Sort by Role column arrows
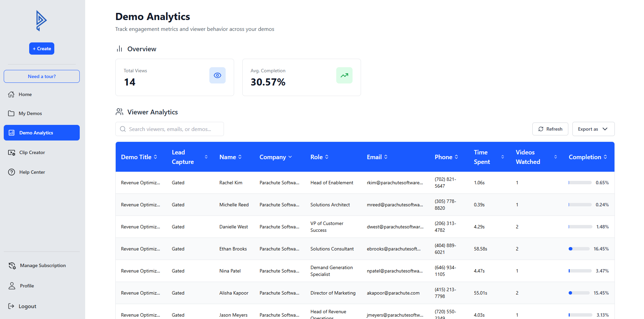The image size is (644, 319). [x=327, y=157]
